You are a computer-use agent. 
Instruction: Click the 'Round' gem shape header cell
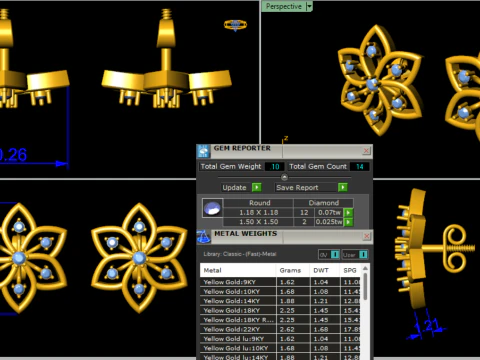coord(259,203)
